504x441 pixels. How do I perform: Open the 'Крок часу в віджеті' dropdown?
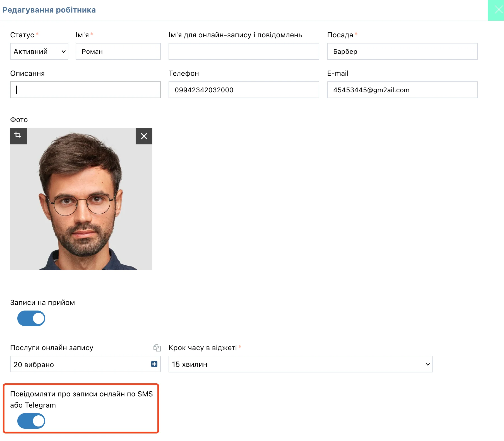pos(300,364)
